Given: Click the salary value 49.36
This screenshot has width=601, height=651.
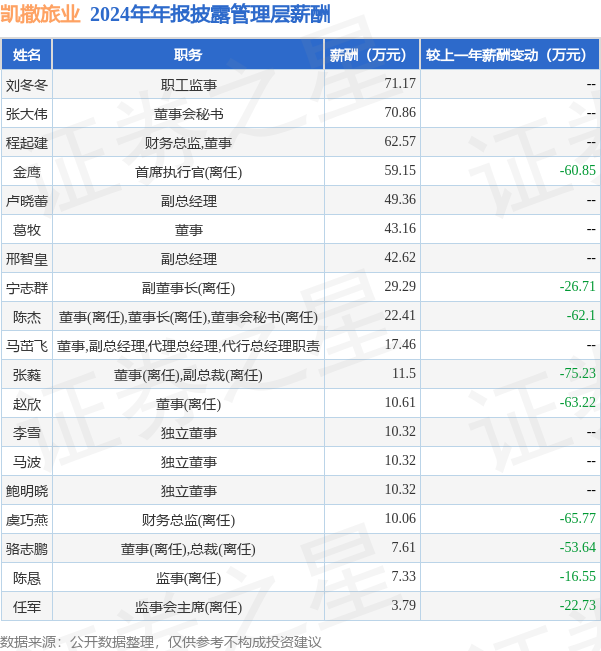Looking at the screenshot, I should click(x=400, y=199).
